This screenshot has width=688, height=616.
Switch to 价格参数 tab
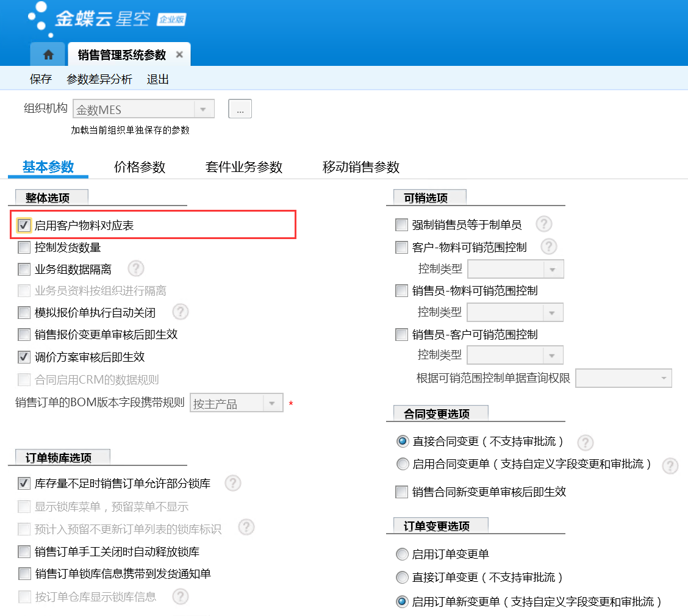pyautogui.click(x=140, y=167)
